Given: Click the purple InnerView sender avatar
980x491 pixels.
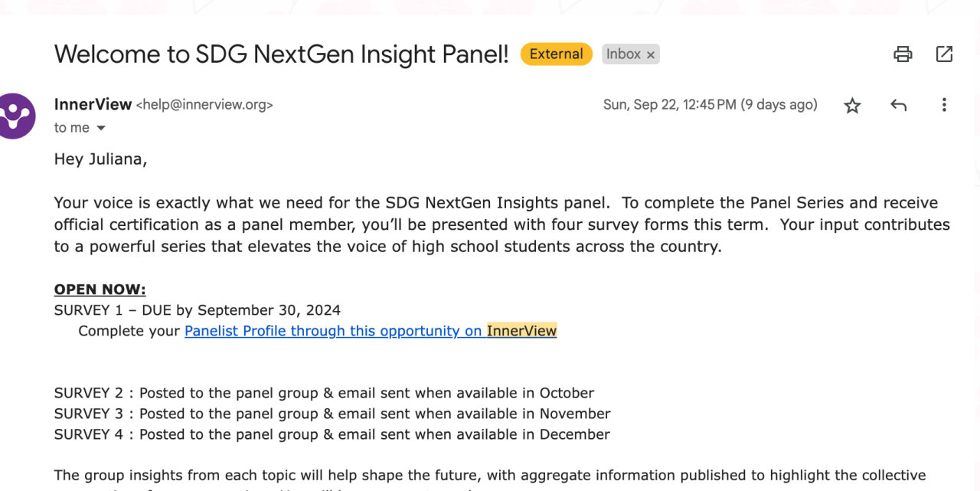Looking at the screenshot, I should pyautogui.click(x=16, y=116).
